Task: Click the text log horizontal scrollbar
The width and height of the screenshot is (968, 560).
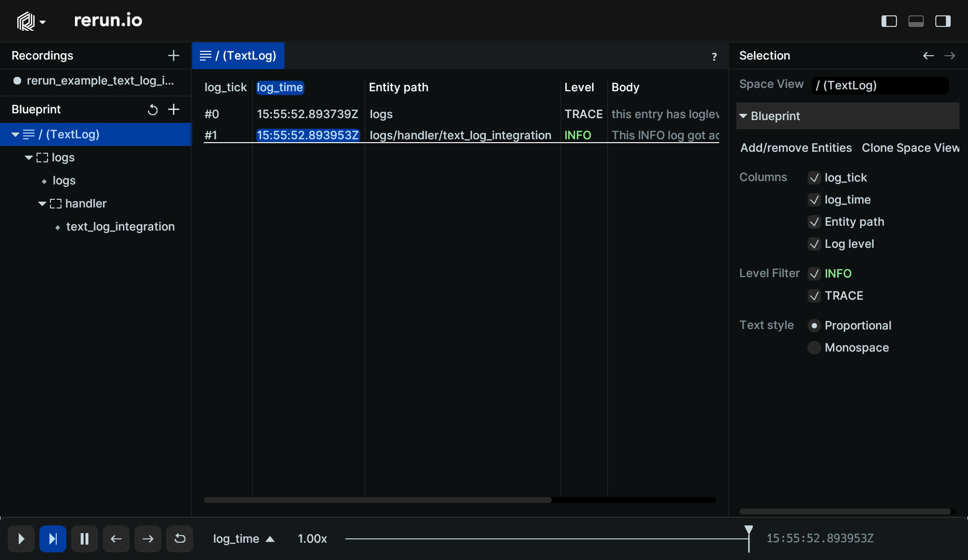Action: pos(378,500)
